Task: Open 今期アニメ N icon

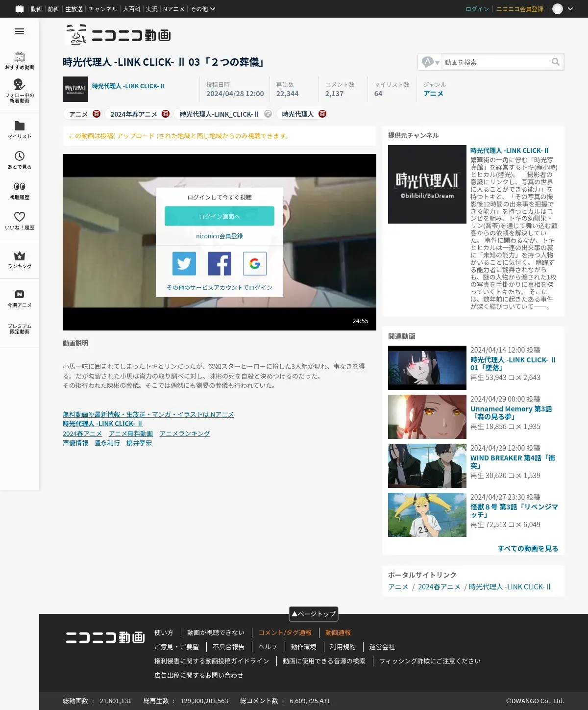Action: pyautogui.click(x=20, y=294)
